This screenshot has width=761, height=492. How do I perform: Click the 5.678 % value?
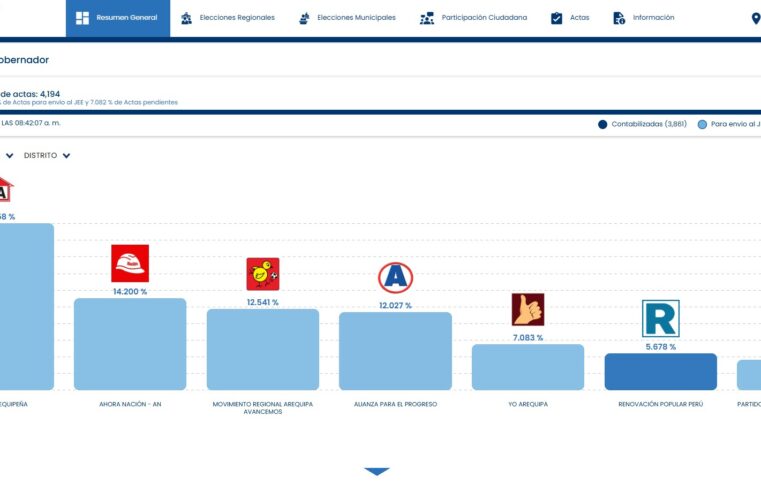(x=661, y=347)
